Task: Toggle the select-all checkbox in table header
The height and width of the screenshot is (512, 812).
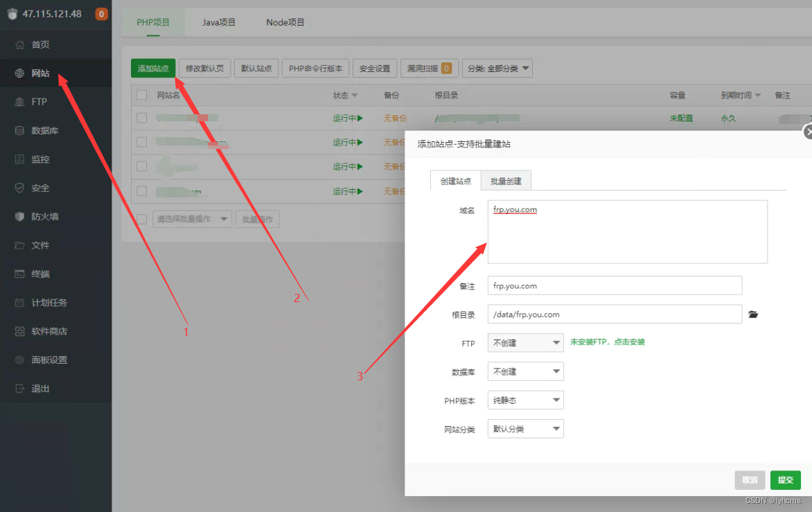Action: pyautogui.click(x=142, y=95)
